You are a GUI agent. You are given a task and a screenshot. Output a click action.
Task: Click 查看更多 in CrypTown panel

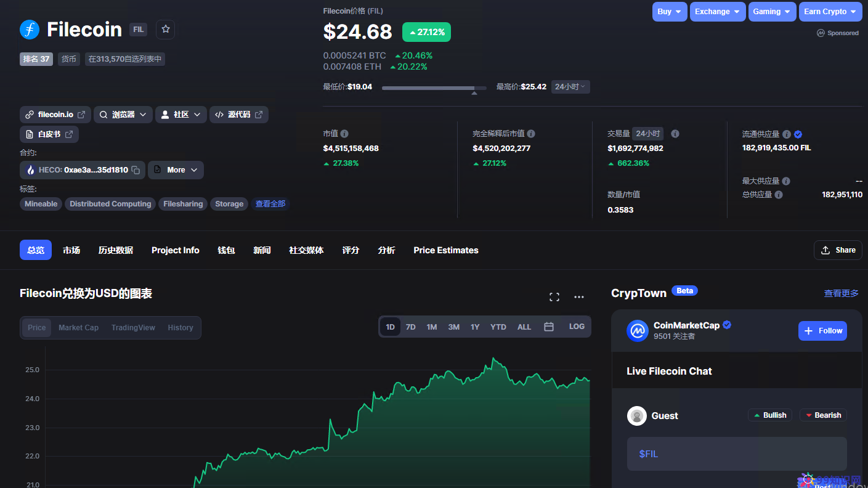pyautogui.click(x=842, y=293)
